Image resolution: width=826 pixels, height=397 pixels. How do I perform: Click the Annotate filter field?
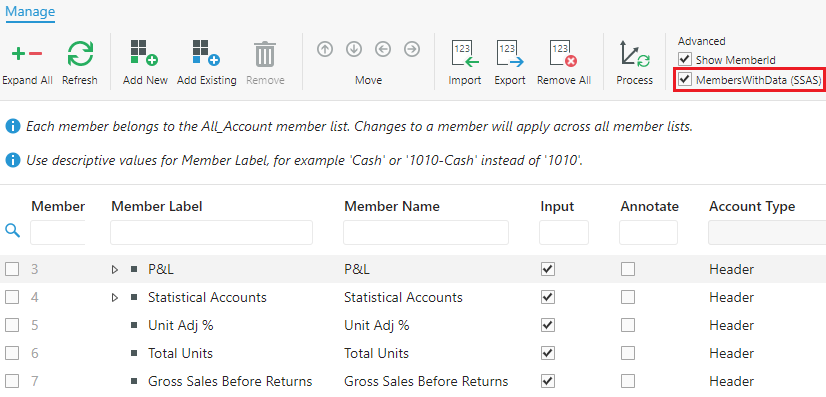pos(648,233)
